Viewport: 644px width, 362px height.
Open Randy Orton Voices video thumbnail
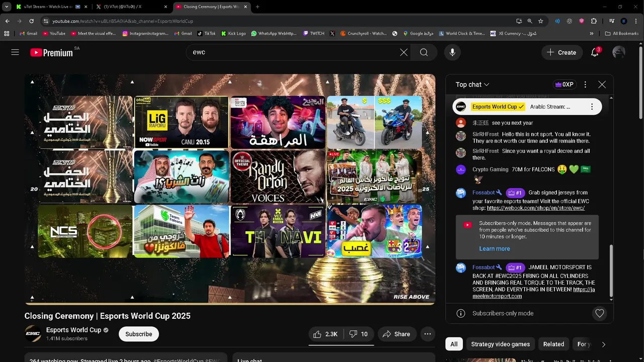(x=278, y=176)
